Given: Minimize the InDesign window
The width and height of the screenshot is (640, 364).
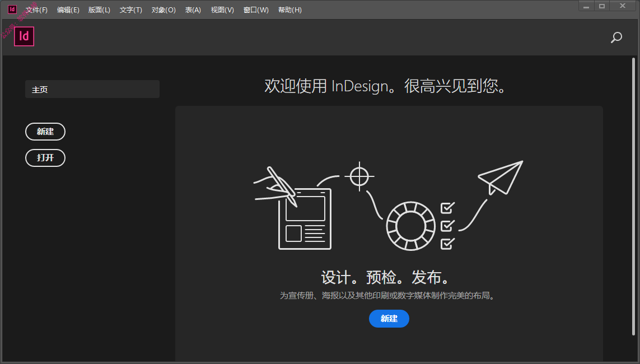Looking at the screenshot, I should pyautogui.click(x=586, y=6).
